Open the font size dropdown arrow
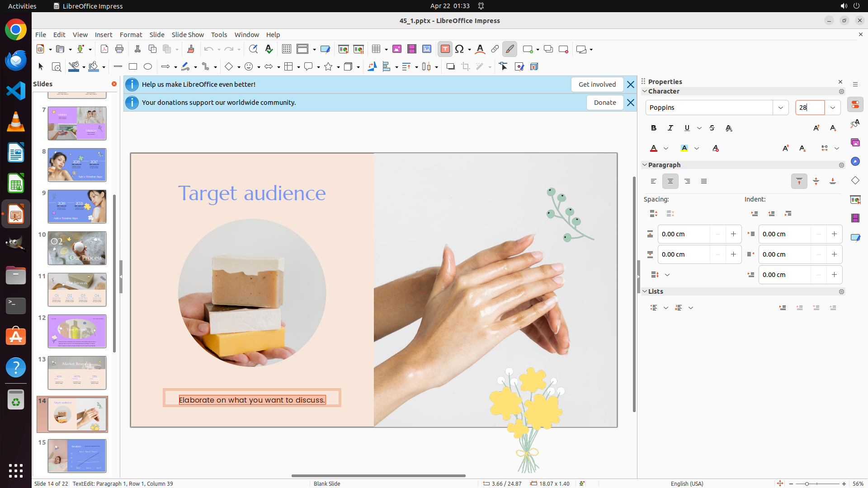 click(x=833, y=108)
